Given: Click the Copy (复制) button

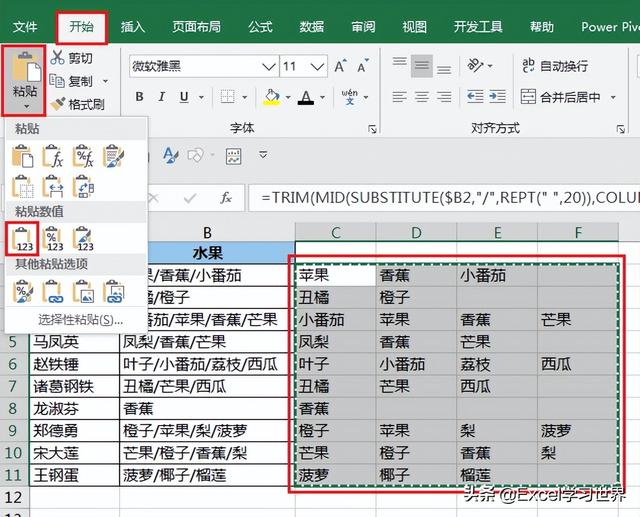Looking at the screenshot, I should point(72,81).
